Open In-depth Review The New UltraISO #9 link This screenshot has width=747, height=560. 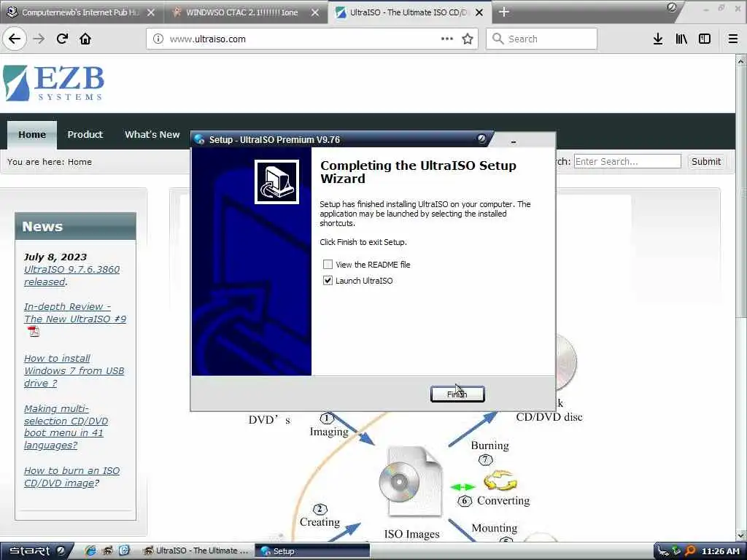pos(75,313)
